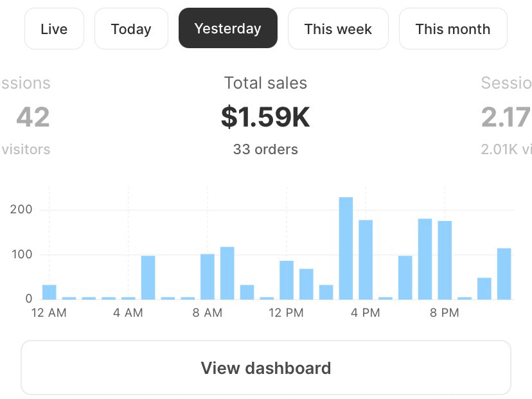The width and height of the screenshot is (532, 399).
Task: Tap the 33 orders label
Action: coord(265,150)
